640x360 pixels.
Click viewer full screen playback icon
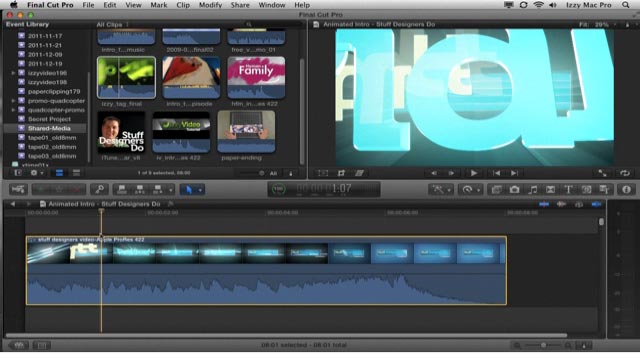click(x=602, y=173)
